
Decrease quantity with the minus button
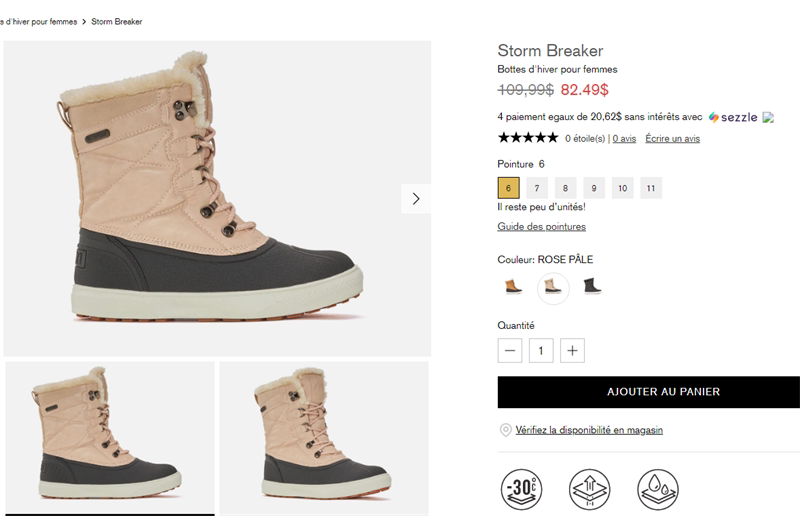tap(510, 350)
